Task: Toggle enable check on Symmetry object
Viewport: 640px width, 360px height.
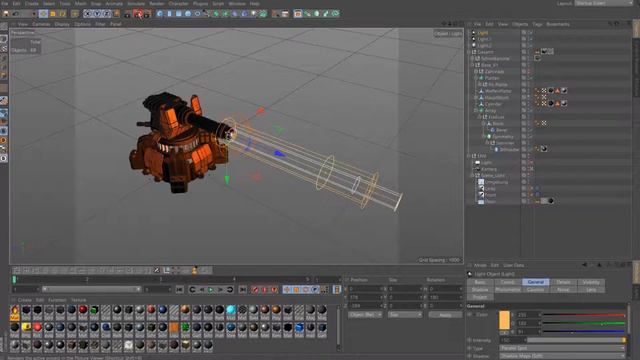Action: point(530,136)
